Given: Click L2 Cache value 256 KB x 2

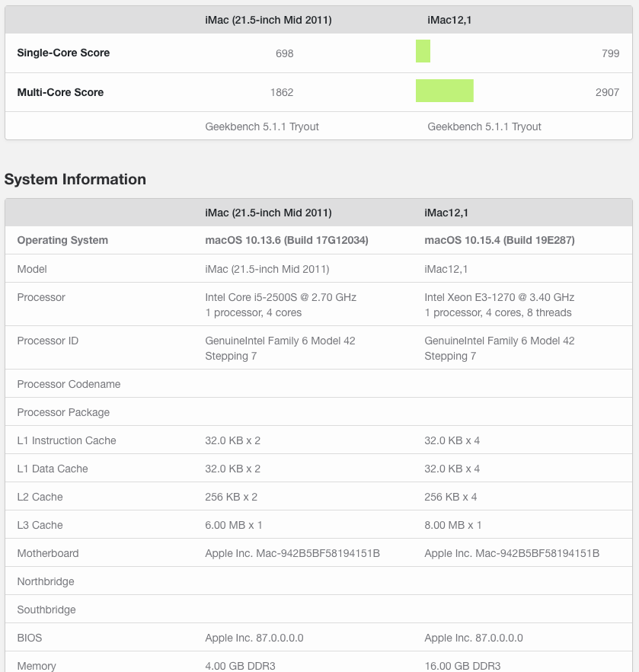Looking at the screenshot, I should [x=232, y=497].
